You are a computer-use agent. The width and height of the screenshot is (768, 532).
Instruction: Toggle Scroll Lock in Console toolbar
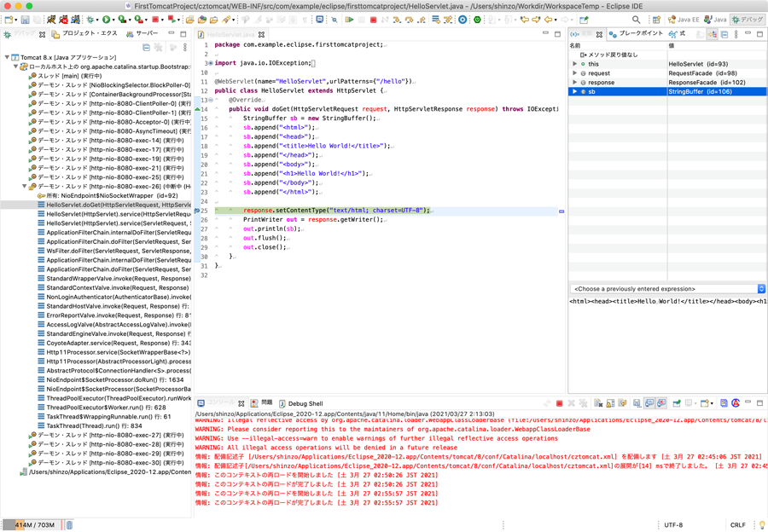pos(610,403)
